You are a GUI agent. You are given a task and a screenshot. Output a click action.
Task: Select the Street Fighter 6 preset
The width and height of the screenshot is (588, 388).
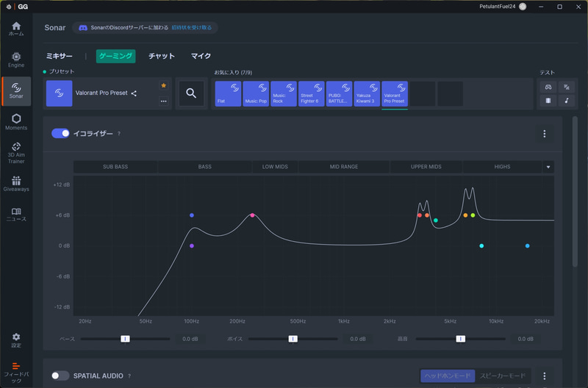pos(311,94)
